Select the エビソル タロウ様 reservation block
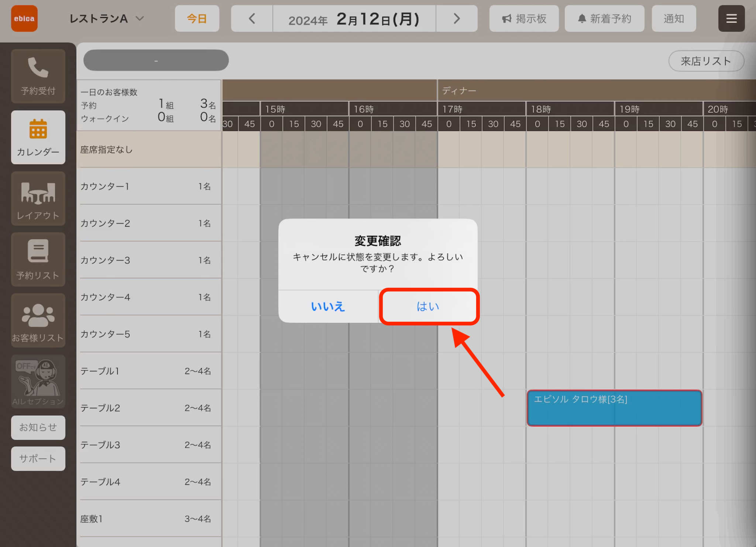756x547 pixels. [614, 408]
